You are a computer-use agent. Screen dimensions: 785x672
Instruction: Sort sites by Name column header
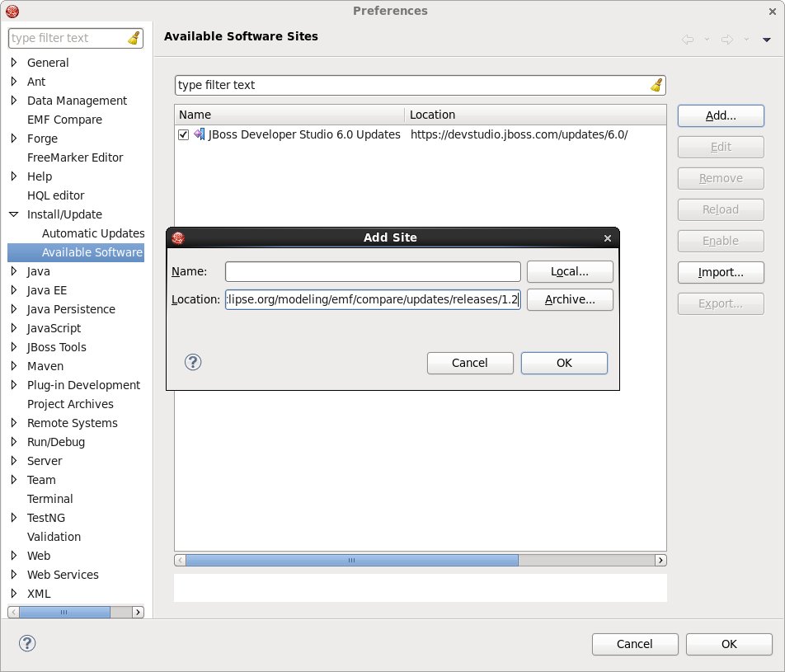[x=289, y=115]
